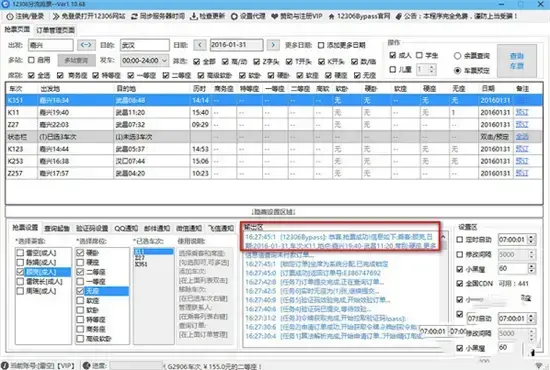The height and width of the screenshot is (370, 550).
Task: Toggle the 席别 全选 checkbox
Action: (31, 75)
